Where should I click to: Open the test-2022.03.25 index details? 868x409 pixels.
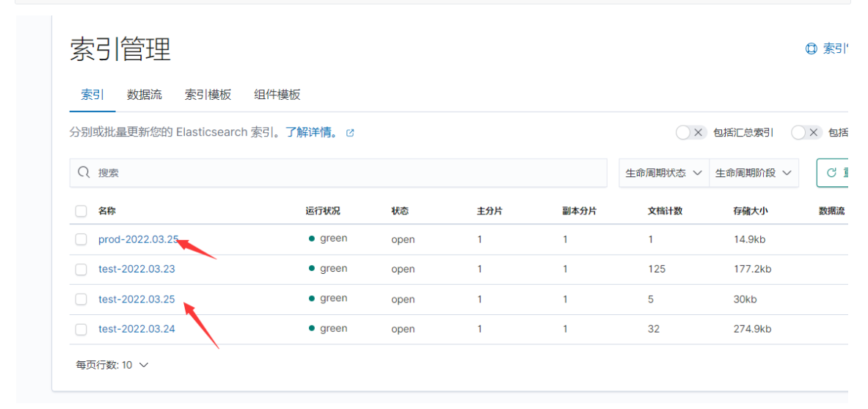point(136,300)
